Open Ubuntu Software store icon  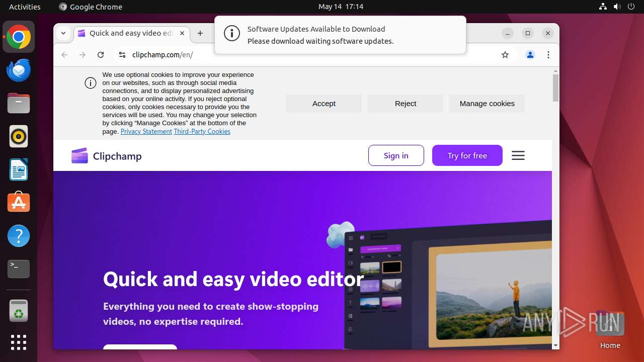coord(19,203)
